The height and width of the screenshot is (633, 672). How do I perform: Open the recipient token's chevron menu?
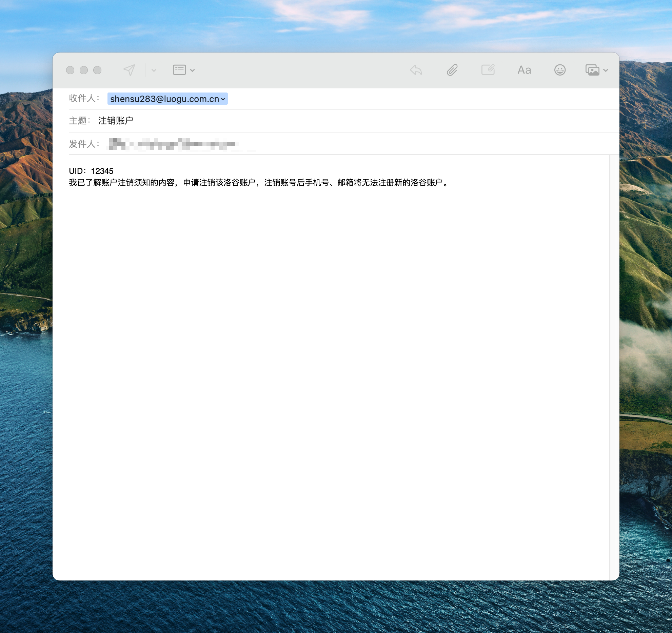223,99
